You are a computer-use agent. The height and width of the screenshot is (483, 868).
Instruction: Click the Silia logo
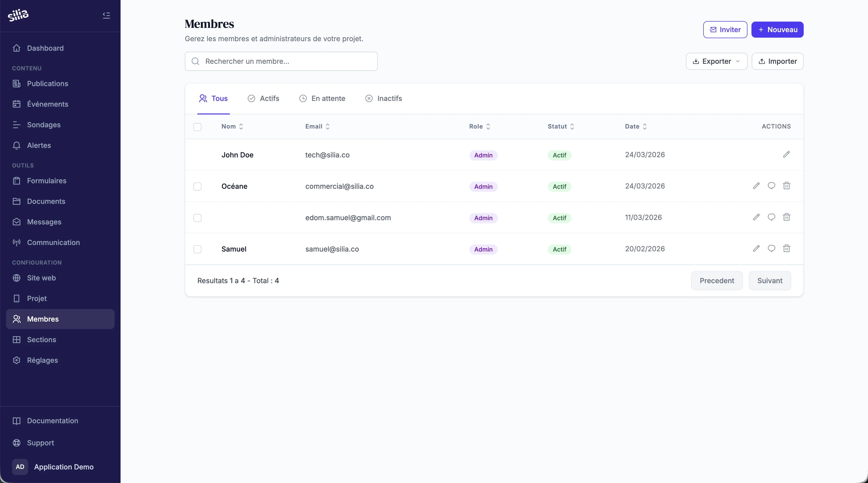18,15
